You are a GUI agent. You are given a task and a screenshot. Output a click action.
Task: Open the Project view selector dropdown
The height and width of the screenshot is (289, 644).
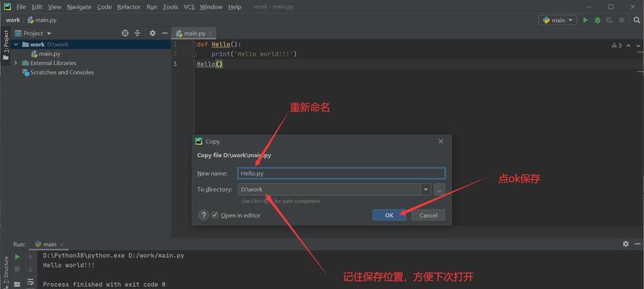[33, 33]
